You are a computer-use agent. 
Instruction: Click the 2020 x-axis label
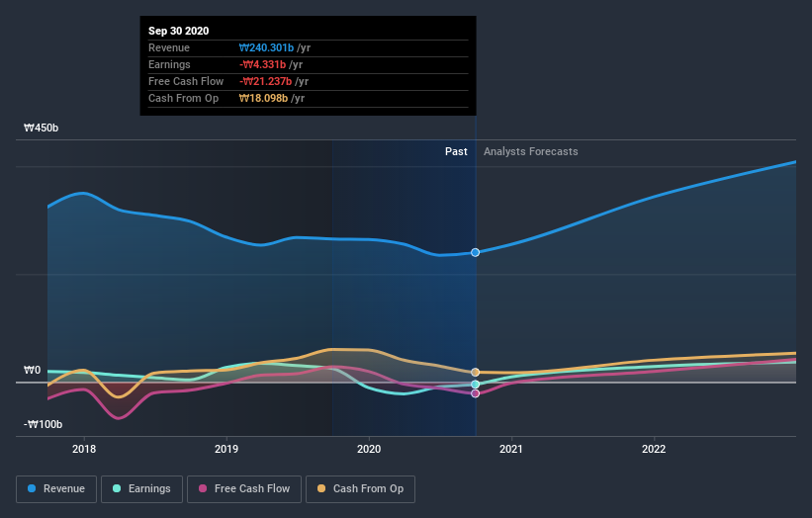[x=369, y=449]
